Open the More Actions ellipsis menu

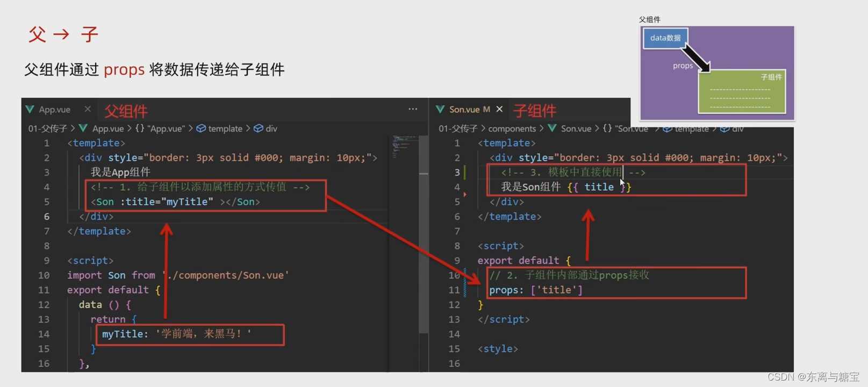pyautogui.click(x=413, y=109)
